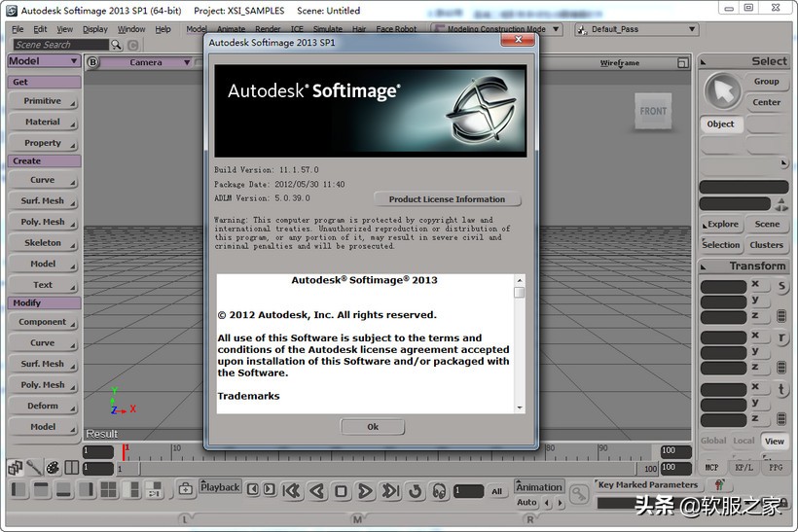
Task: Click the viewport B letter icon
Action: 93,62
